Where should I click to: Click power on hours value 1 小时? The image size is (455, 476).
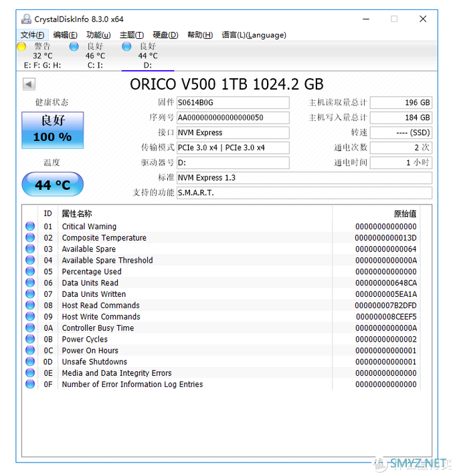(x=401, y=162)
